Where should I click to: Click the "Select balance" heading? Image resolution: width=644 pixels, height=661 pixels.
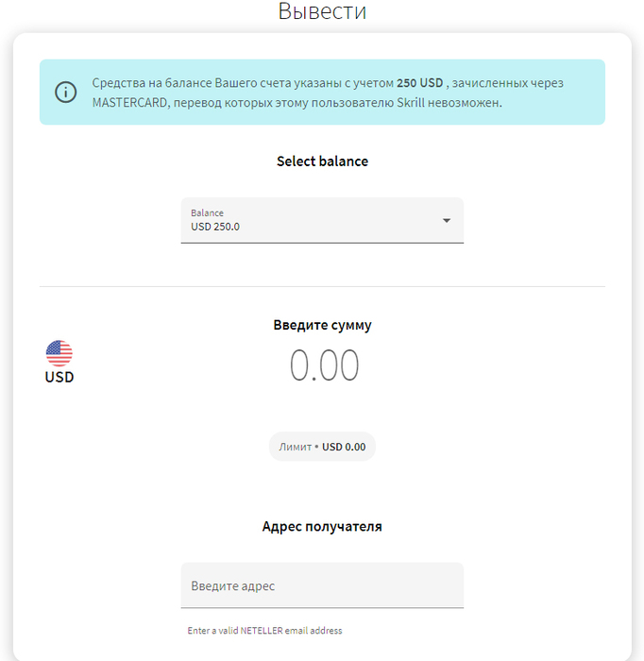coord(322,161)
